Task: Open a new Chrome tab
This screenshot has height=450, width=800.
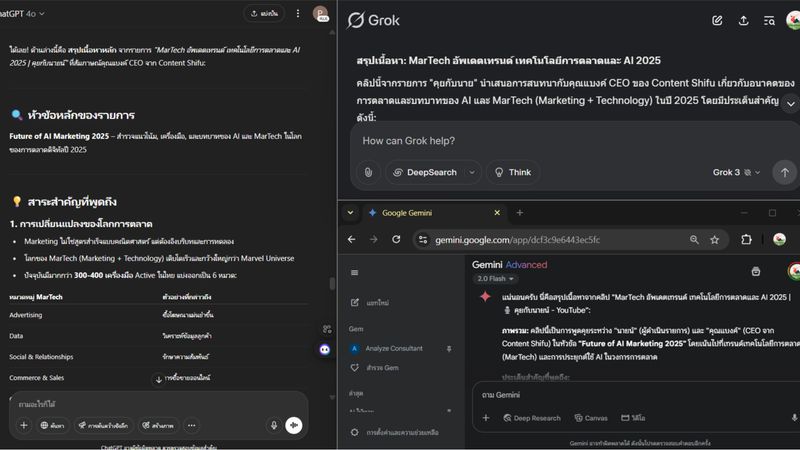Action: pos(520,213)
